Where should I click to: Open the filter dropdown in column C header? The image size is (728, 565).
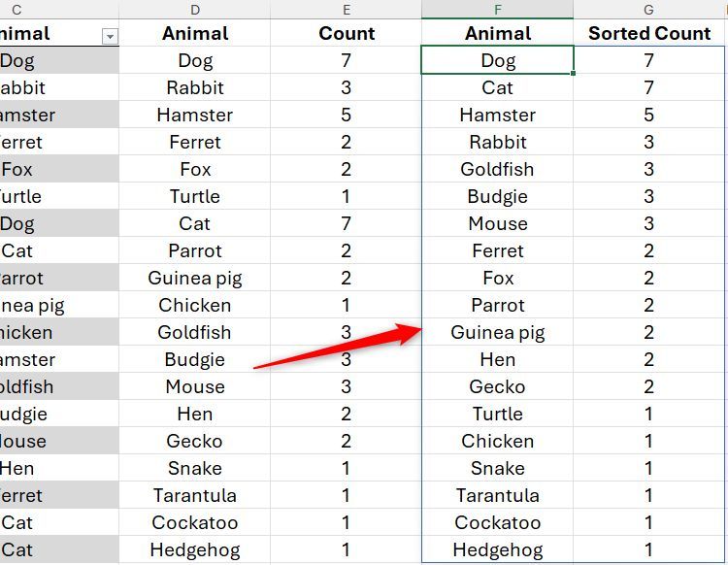(110, 36)
